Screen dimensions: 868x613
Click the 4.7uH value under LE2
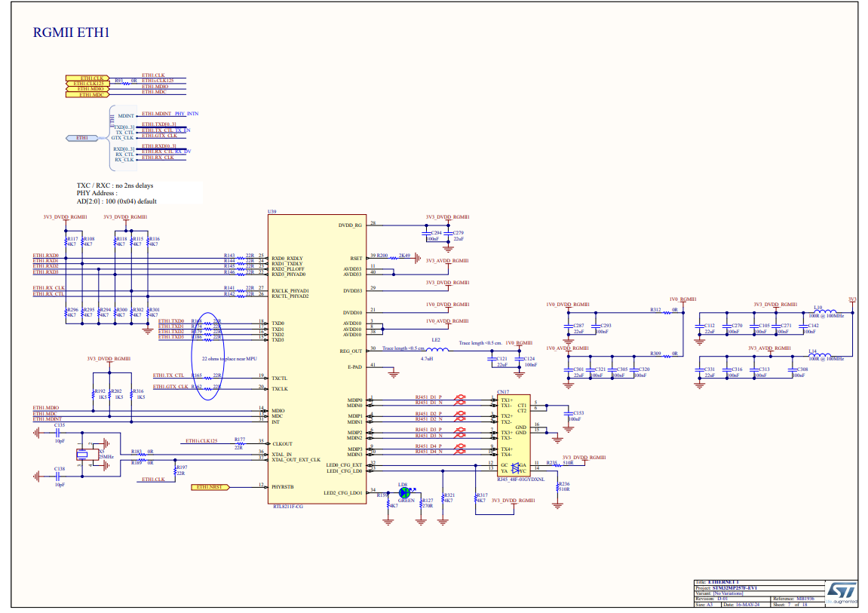[427, 359]
